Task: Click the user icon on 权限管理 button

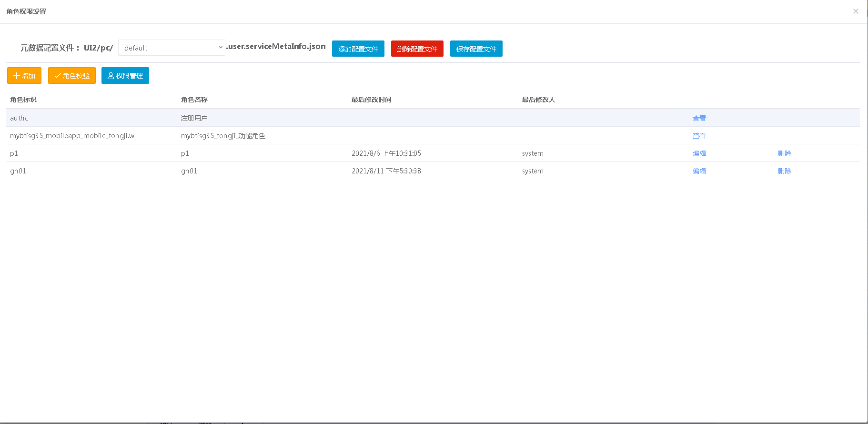Action: click(111, 76)
